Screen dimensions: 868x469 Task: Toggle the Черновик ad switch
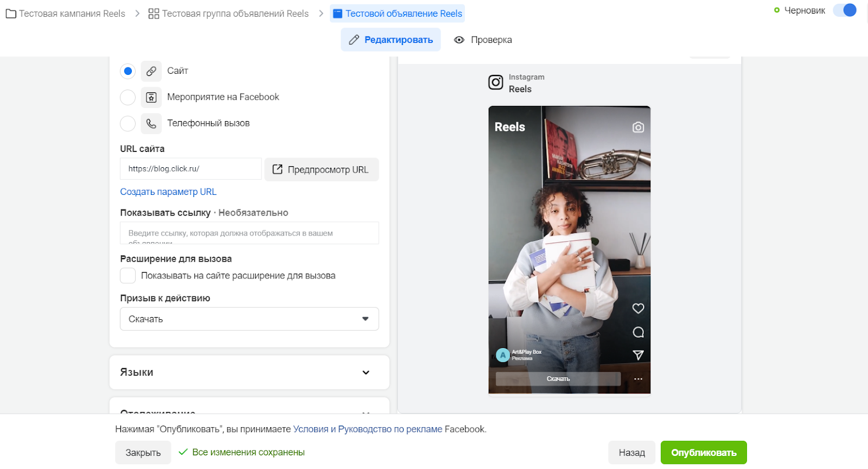click(x=845, y=10)
